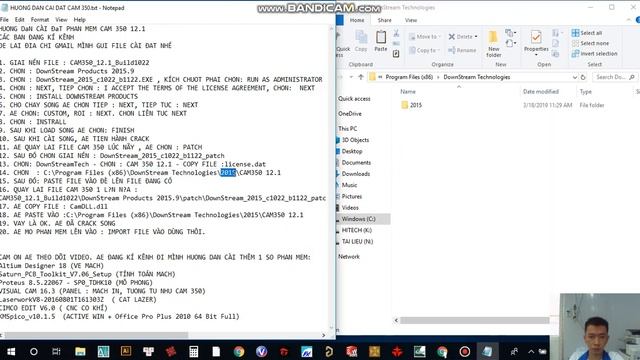Click Invert selection in the ribbon

(x=594, y=53)
